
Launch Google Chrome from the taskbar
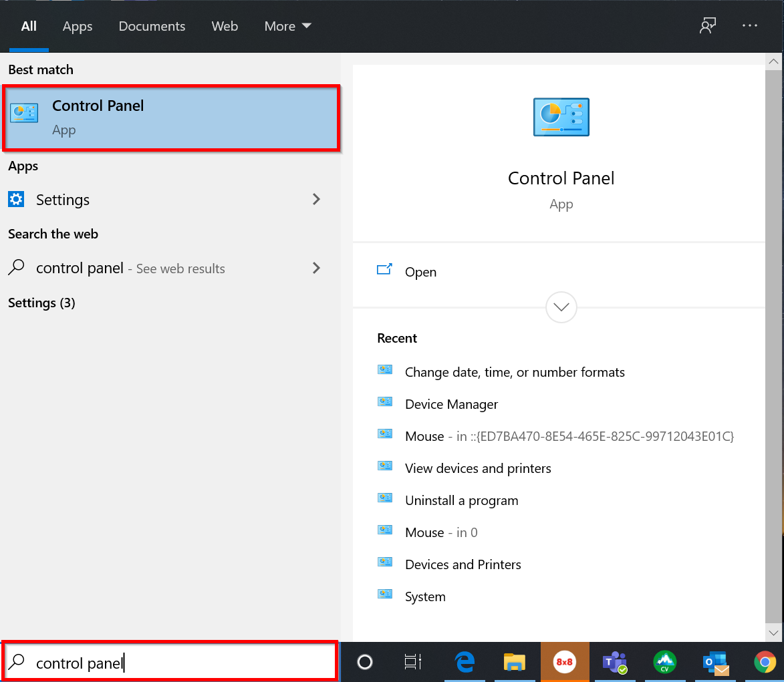(765, 662)
